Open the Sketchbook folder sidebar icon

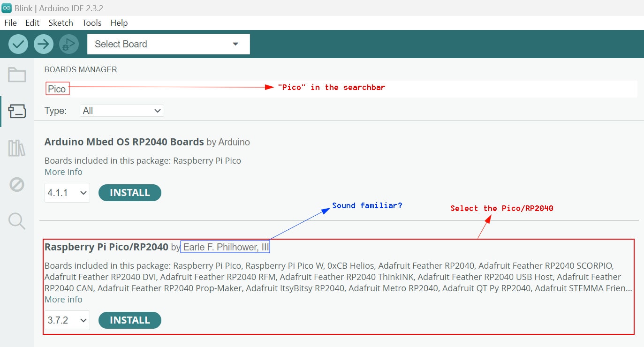(x=17, y=75)
